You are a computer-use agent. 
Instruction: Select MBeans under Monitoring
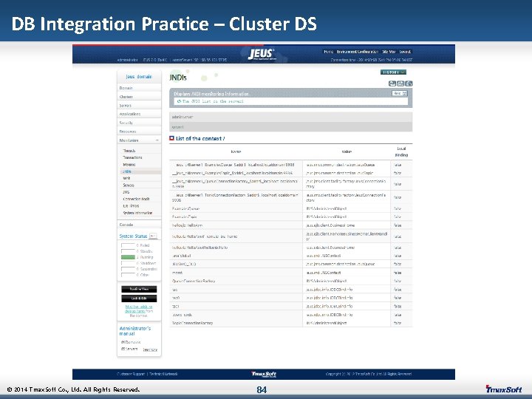[x=129, y=165]
